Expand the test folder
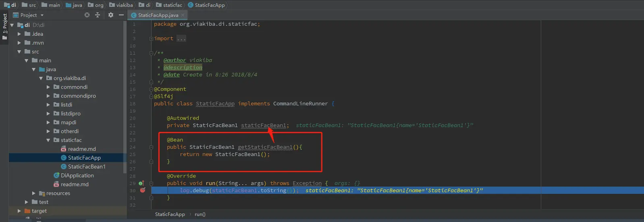This screenshot has width=644, height=222. pyautogui.click(x=26, y=202)
